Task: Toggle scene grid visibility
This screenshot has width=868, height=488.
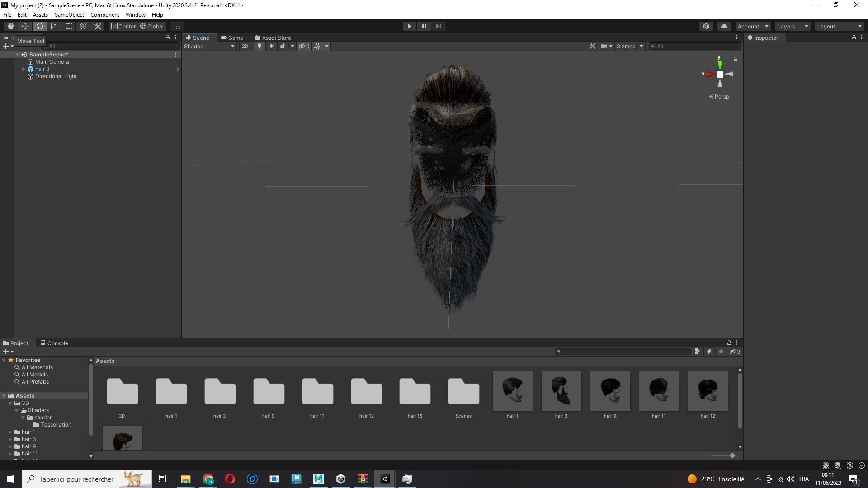Action: pos(317,46)
